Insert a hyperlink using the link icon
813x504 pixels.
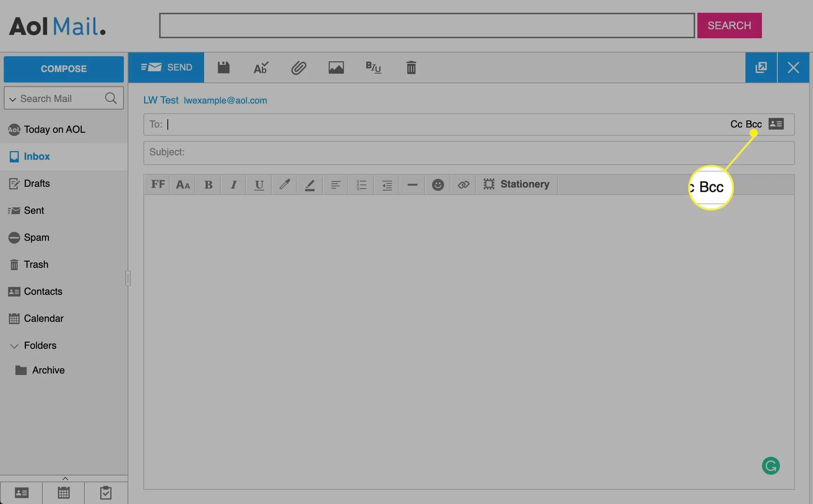click(x=463, y=184)
